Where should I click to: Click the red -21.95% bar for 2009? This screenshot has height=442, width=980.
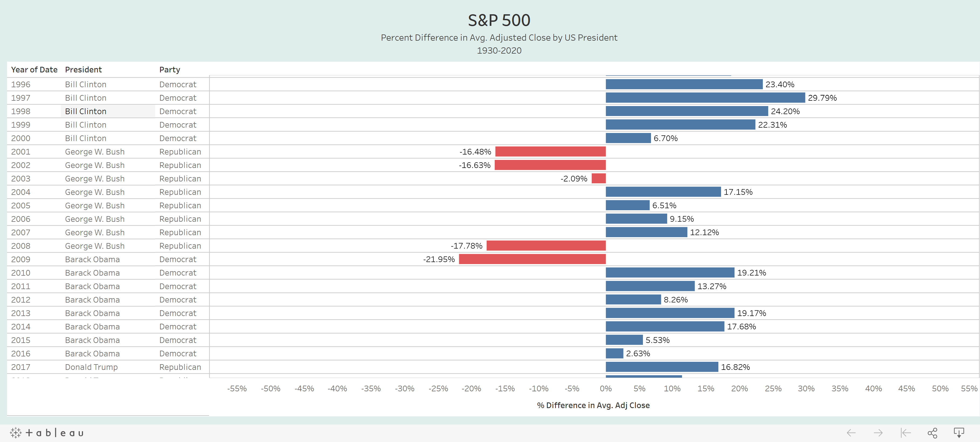tap(532, 259)
